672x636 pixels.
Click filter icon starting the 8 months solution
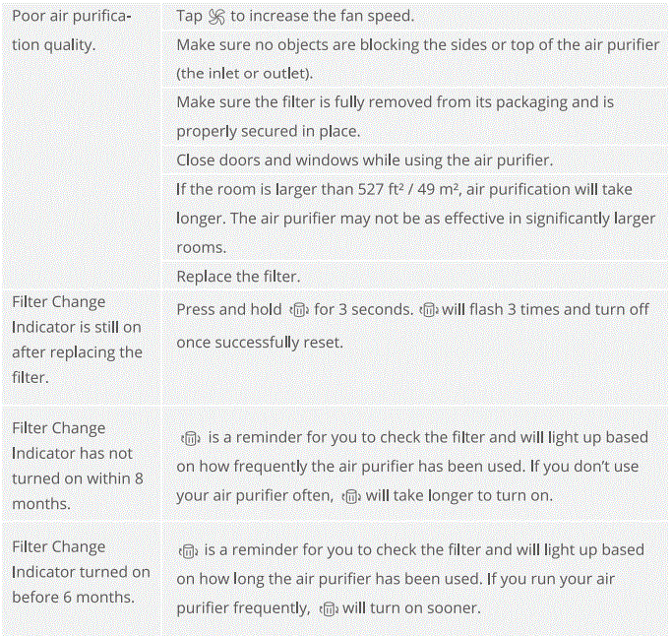tap(190, 438)
